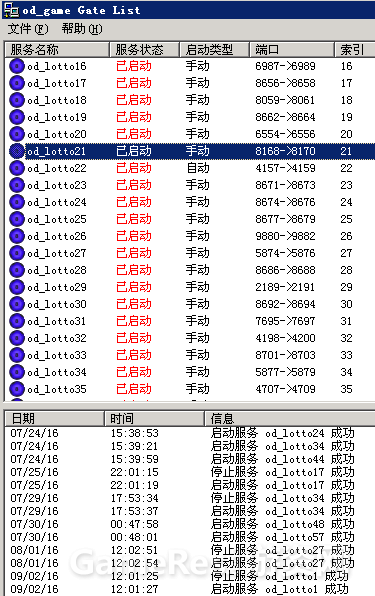375x596 pixels.
Task: Click blue service icon for od_lotto27
Action: (17, 253)
